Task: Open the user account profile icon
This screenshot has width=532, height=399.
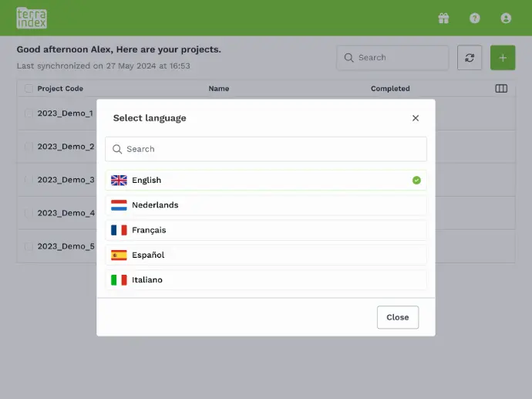Action: click(506, 19)
